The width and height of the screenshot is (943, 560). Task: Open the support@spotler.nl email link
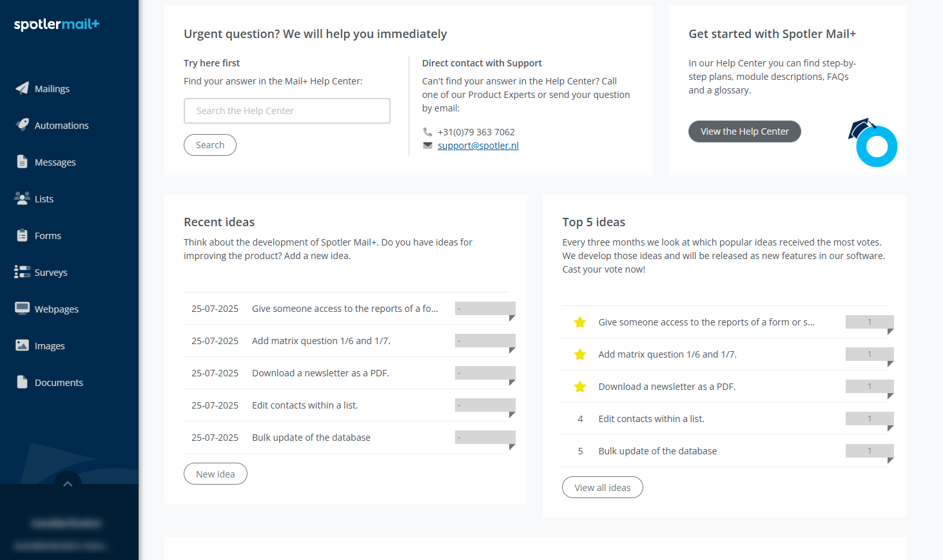[x=478, y=146]
